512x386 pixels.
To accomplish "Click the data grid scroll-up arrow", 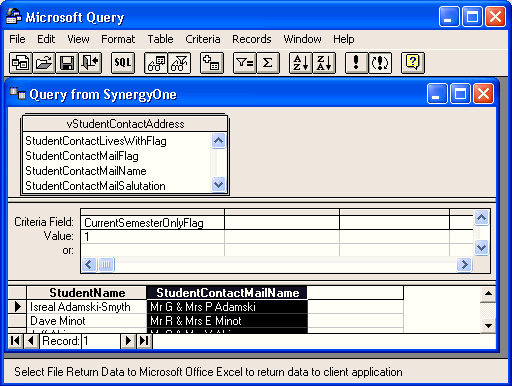I will point(488,294).
